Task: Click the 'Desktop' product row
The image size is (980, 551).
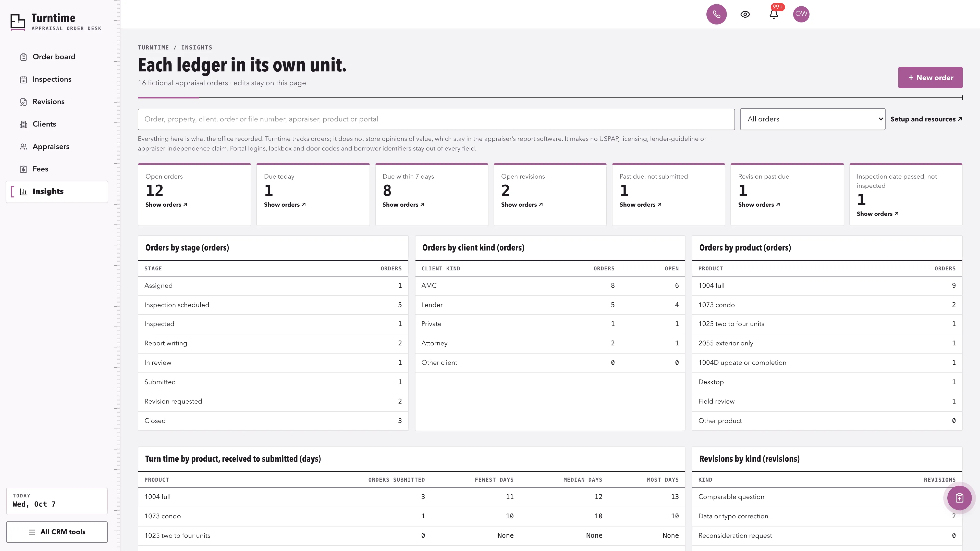Action: coord(827,382)
